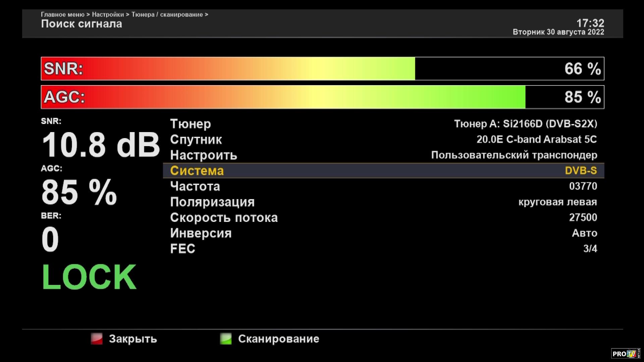
Task: Click the 17:32 clock display
Action: pyautogui.click(x=590, y=23)
